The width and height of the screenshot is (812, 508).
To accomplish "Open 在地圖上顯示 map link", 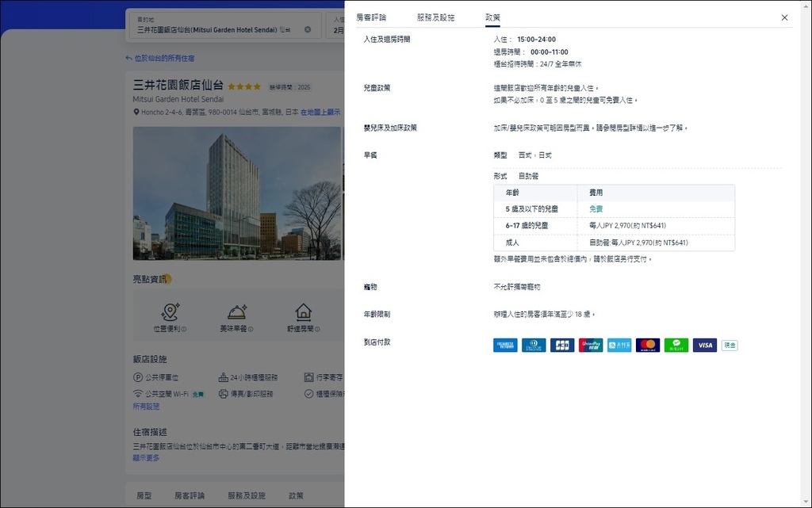I will click(x=320, y=112).
